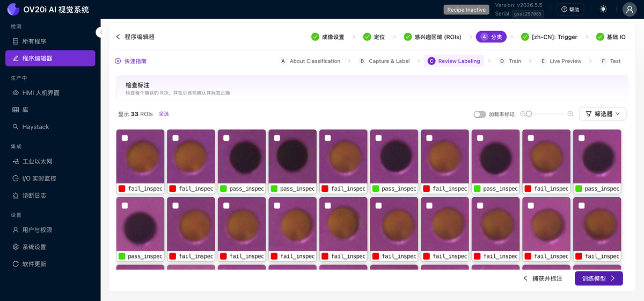Image resolution: width=644 pixels, height=301 pixels.
Task: Click the Version v2026.5.5 text
Action: (x=519, y=5)
